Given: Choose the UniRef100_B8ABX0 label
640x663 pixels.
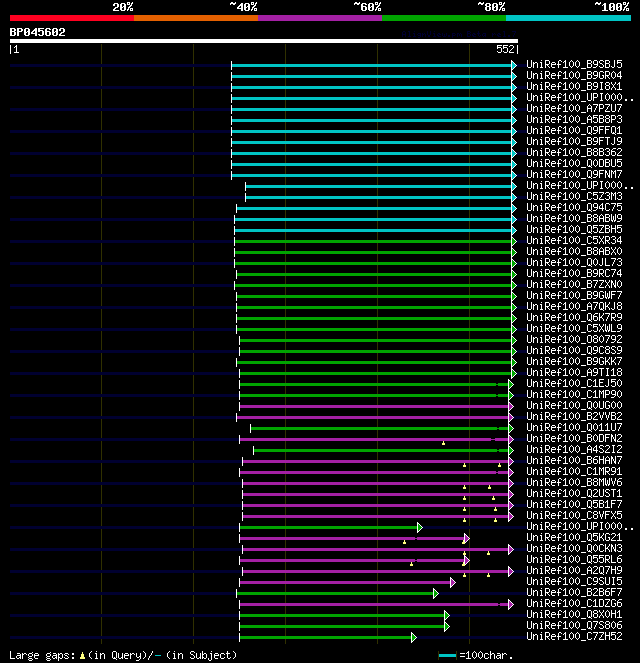Looking at the screenshot, I should [x=574, y=251].
